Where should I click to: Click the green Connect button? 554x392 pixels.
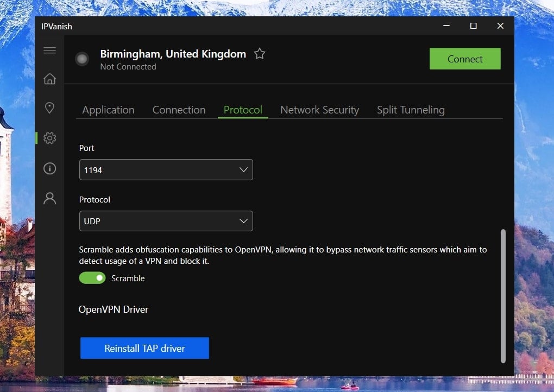464,59
